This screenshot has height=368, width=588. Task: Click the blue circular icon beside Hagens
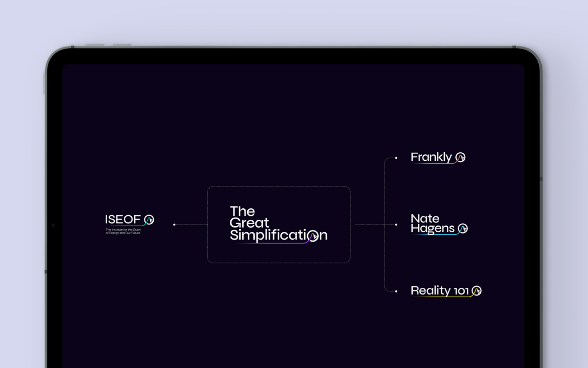pyautogui.click(x=463, y=229)
